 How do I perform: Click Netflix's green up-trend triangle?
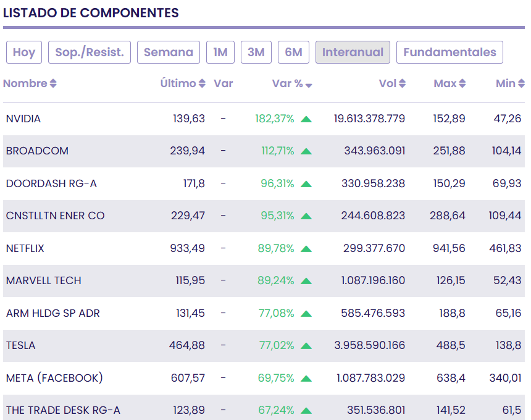point(306,249)
